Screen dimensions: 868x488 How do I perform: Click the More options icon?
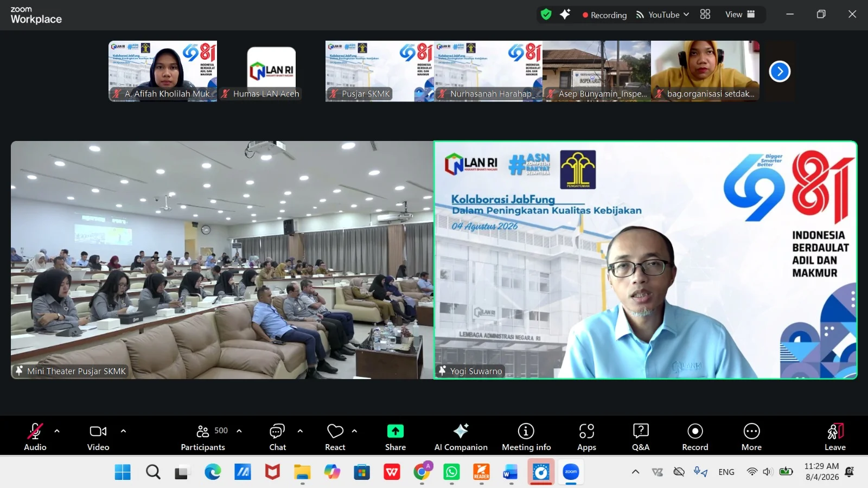click(x=751, y=437)
